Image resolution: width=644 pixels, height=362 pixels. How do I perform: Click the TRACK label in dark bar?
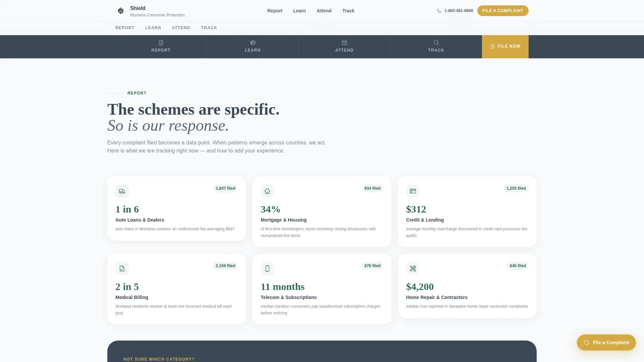[x=436, y=50]
